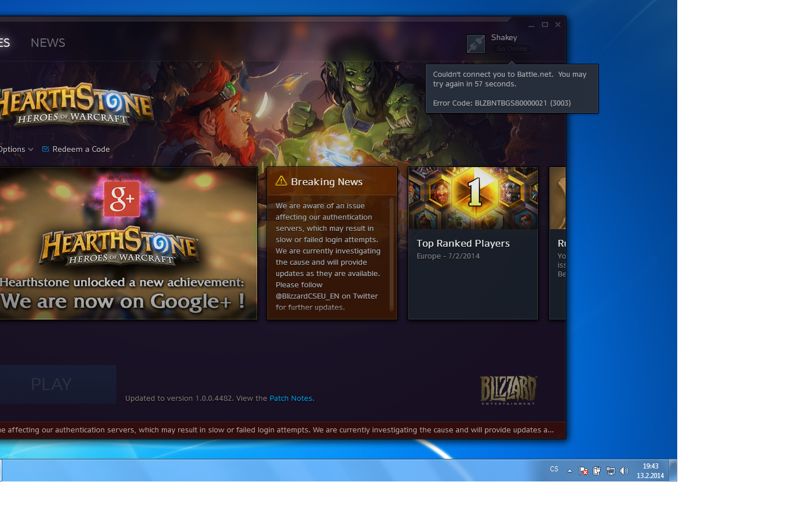Click the Breaking News scrollbar

tap(392, 254)
